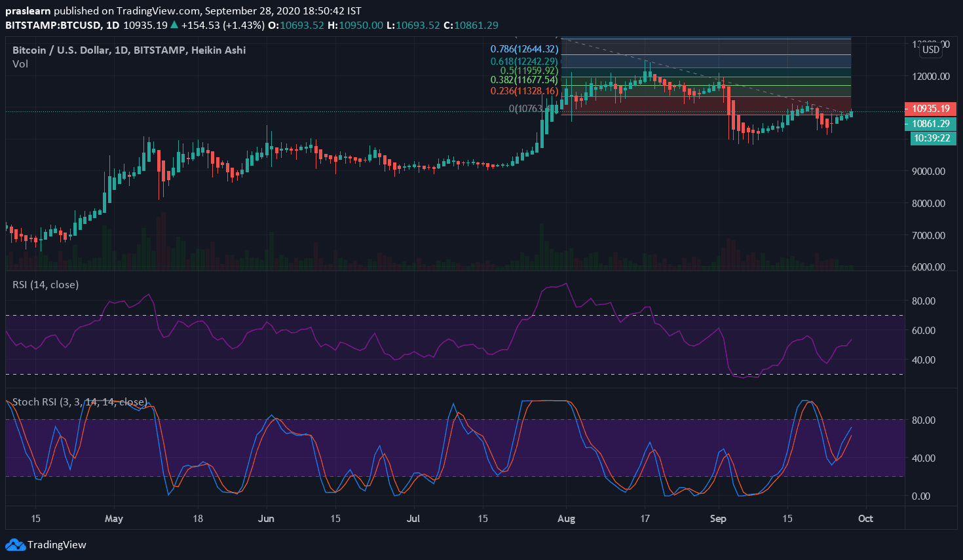Click the 9000.00 price axis label
The image size is (963, 560).
point(928,172)
